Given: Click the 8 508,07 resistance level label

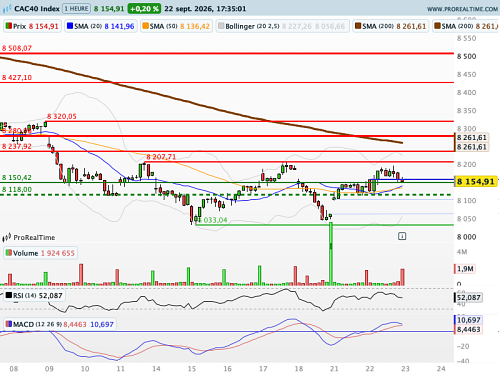Looking at the screenshot, I should tap(17, 48).
